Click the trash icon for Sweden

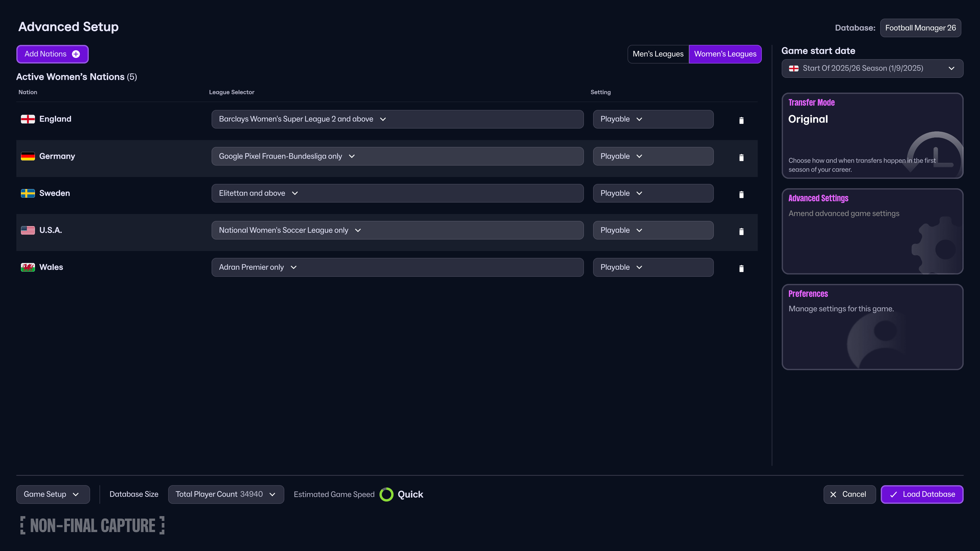pyautogui.click(x=741, y=194)
